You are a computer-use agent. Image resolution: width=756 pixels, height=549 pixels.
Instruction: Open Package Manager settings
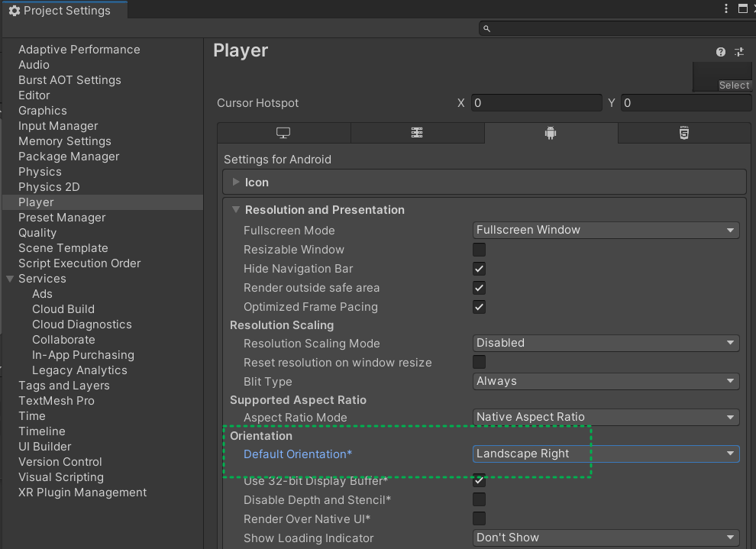[x=69, y=157]
